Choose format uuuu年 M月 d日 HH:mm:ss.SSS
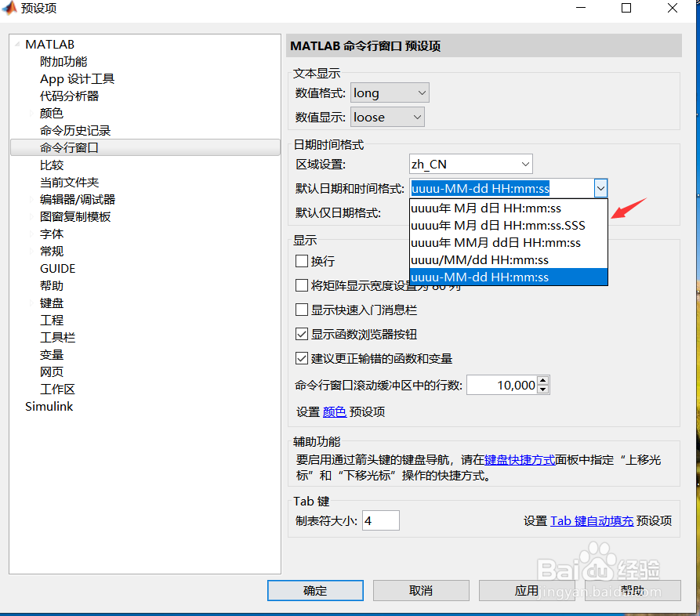 coord(509,226)
